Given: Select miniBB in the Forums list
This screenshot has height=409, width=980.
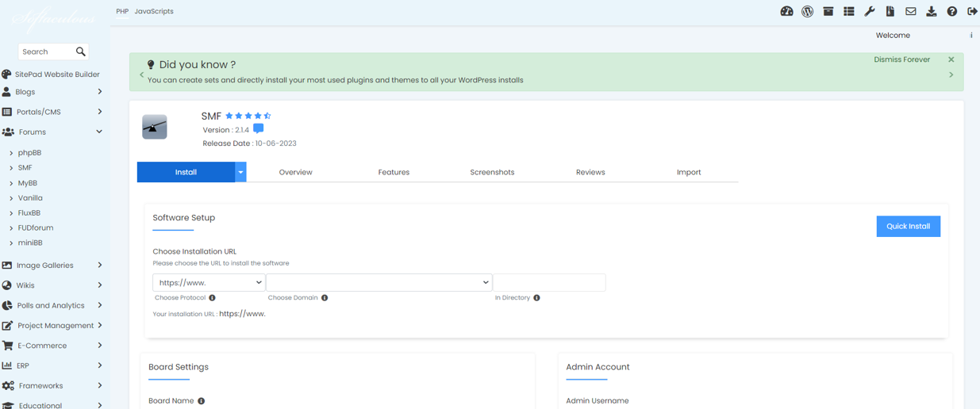Looking at the screenshot, I should tap(30, 243).
